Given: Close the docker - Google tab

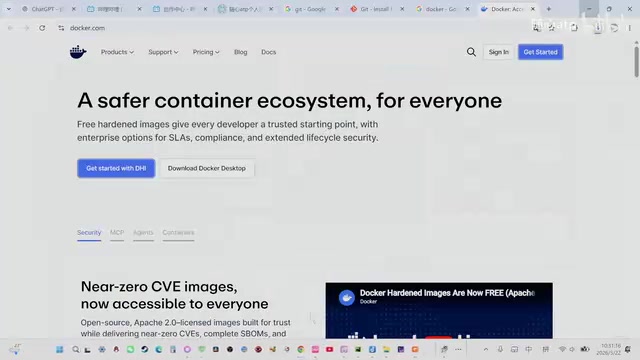Looking at the screenshot, I should pos(467,9).
